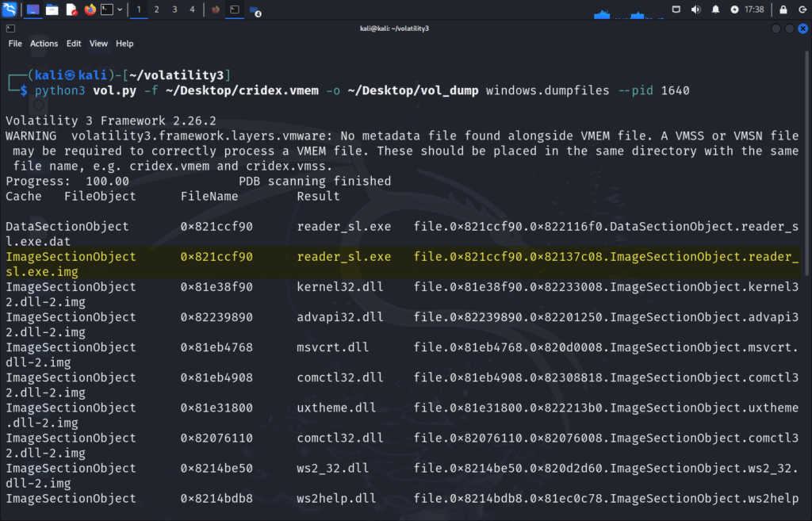Click the volume speaker icon

coord(695,10)
